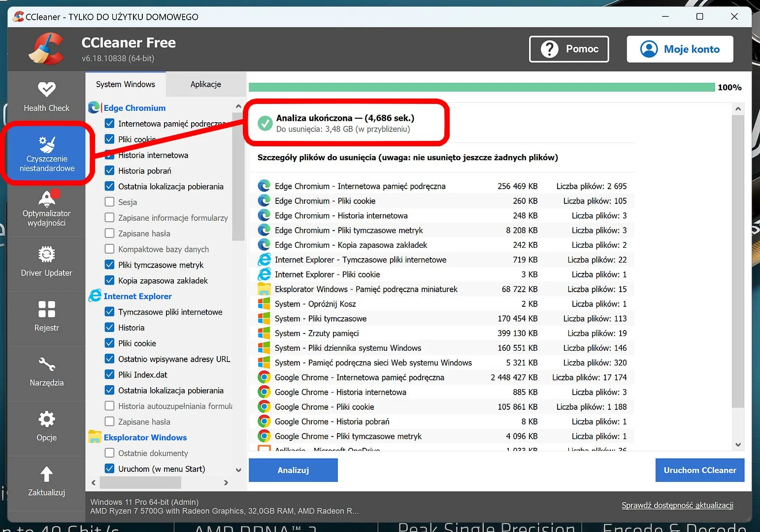This screenshot has width=760, height=532.
Task: Enable Ostatnie dokumenty checkbox
Action: 109,453
